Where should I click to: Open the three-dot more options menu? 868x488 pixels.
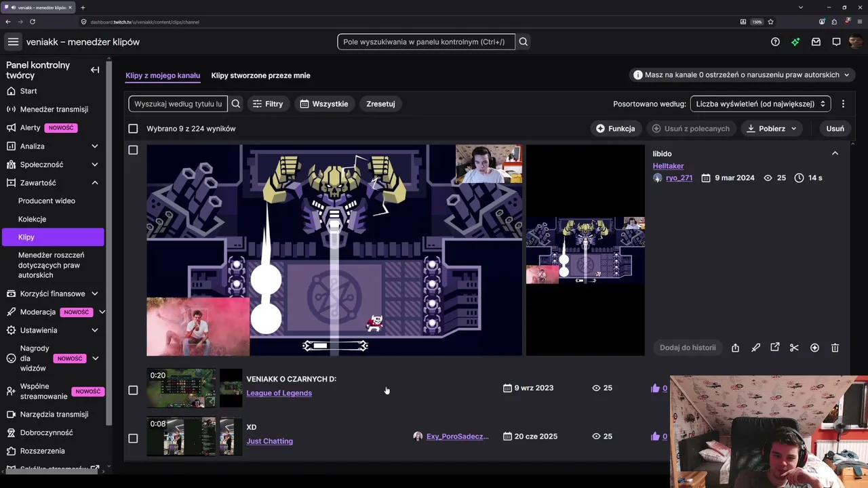click(843, 104)
